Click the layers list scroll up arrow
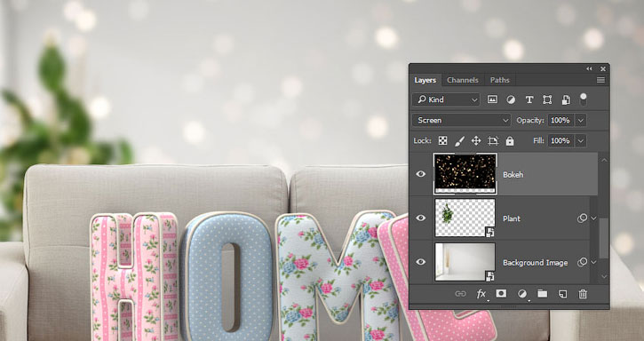This screenshot has height=341, width=644. (603, 160)
